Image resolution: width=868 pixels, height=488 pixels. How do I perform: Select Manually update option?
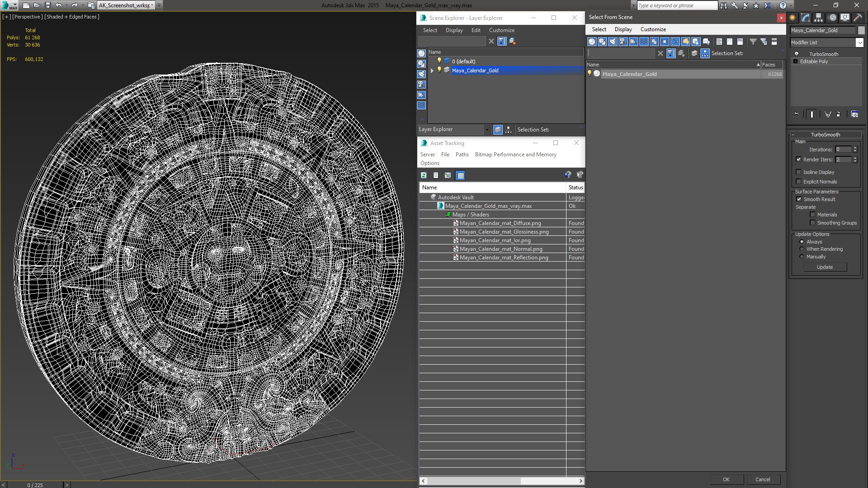802,257
